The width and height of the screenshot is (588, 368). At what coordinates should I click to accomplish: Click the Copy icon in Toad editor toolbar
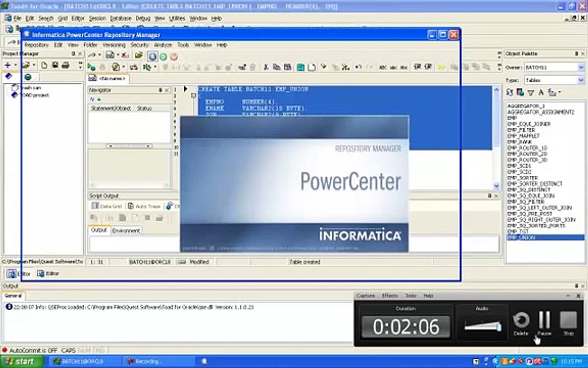pos(277,67)
